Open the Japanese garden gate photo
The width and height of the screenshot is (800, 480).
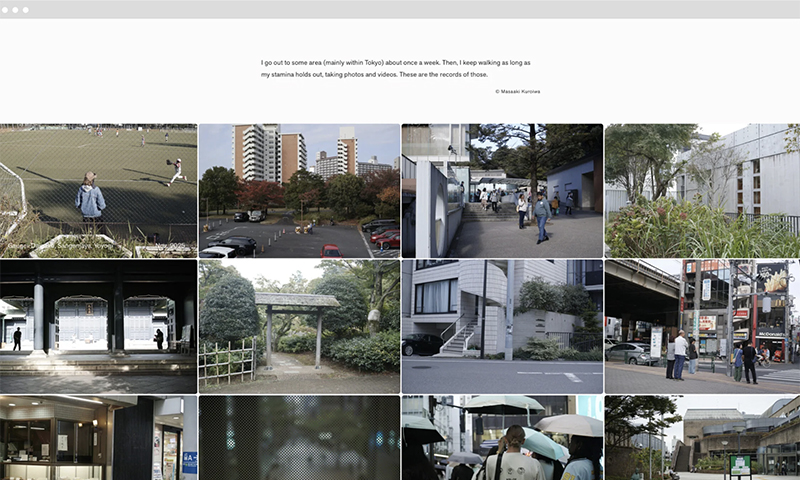click(299, 326)
